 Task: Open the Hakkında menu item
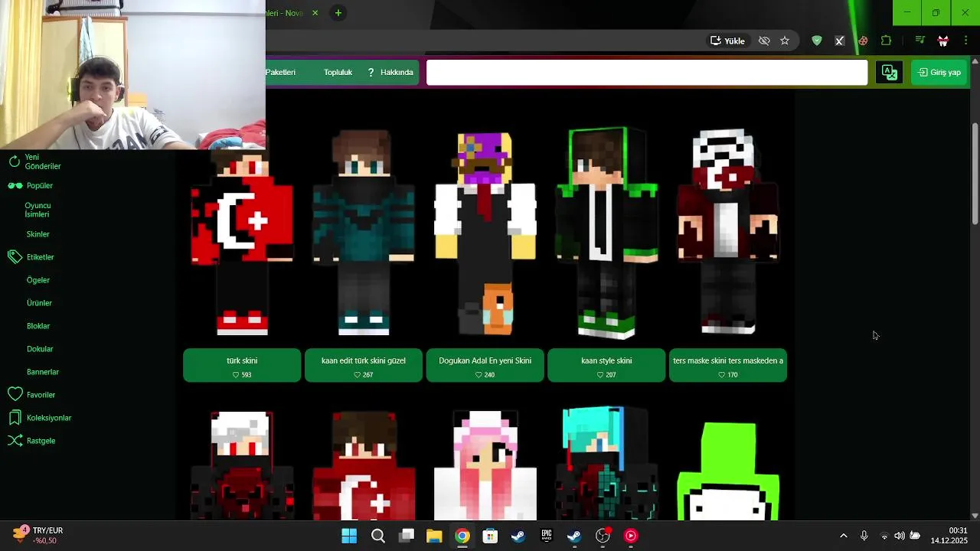[x=390, y=72]
